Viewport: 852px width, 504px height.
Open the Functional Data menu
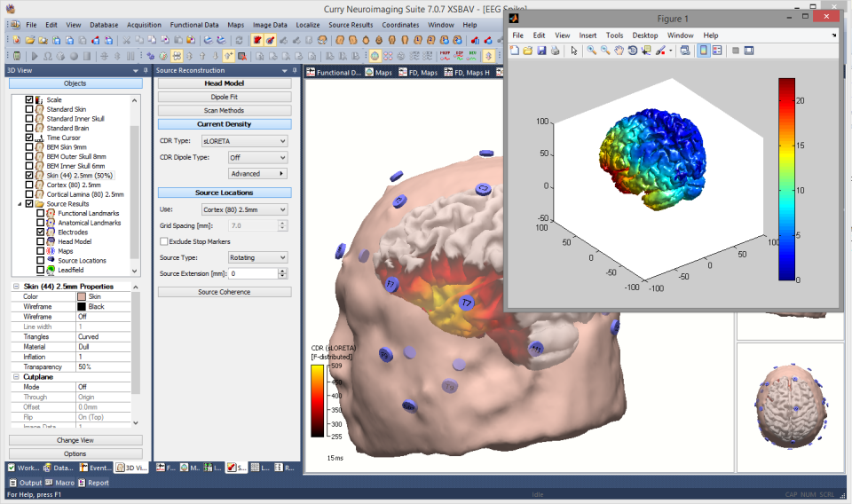[193, 25]
